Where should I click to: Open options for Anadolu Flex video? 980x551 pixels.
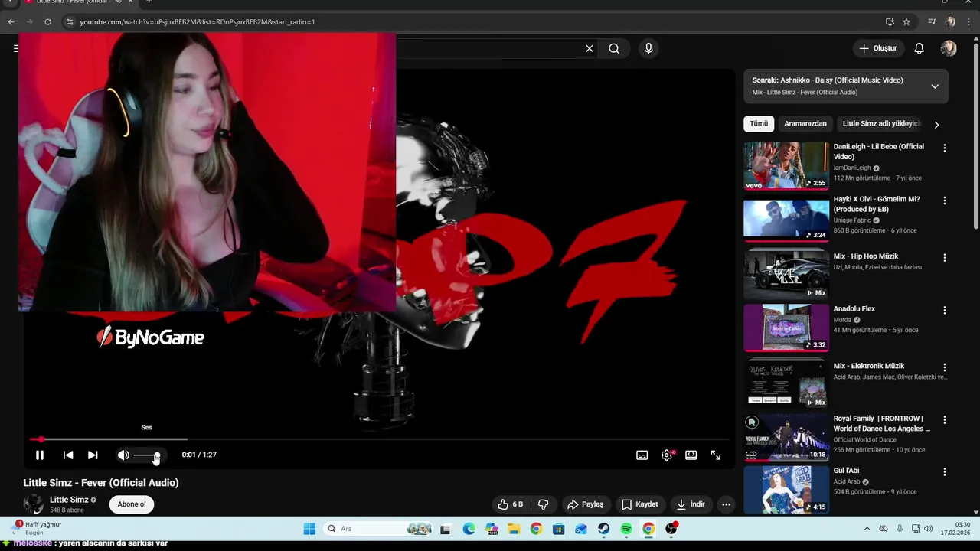tap(945, 310)
